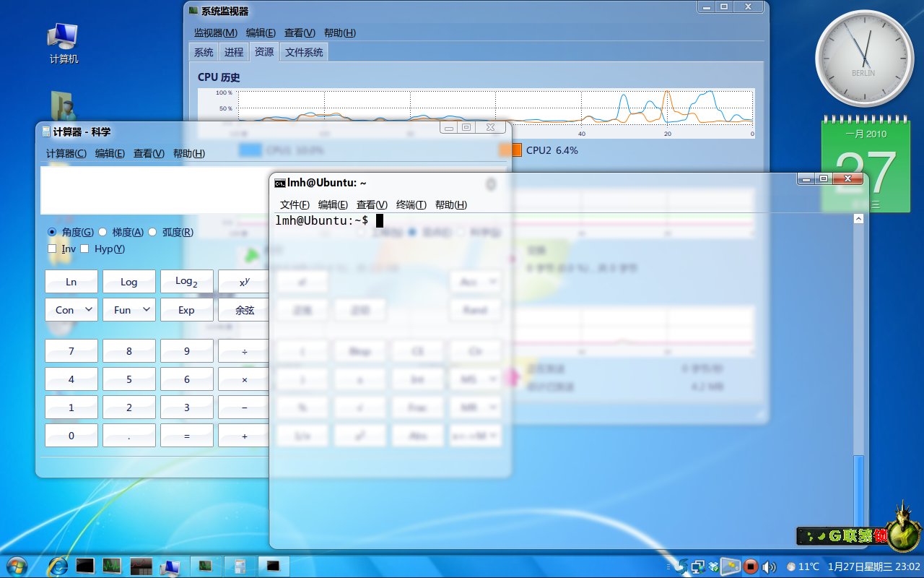Viewport: 924px width, 578px height.
Task: Click the divide (÷) key
Action: [x=244, y=351]
